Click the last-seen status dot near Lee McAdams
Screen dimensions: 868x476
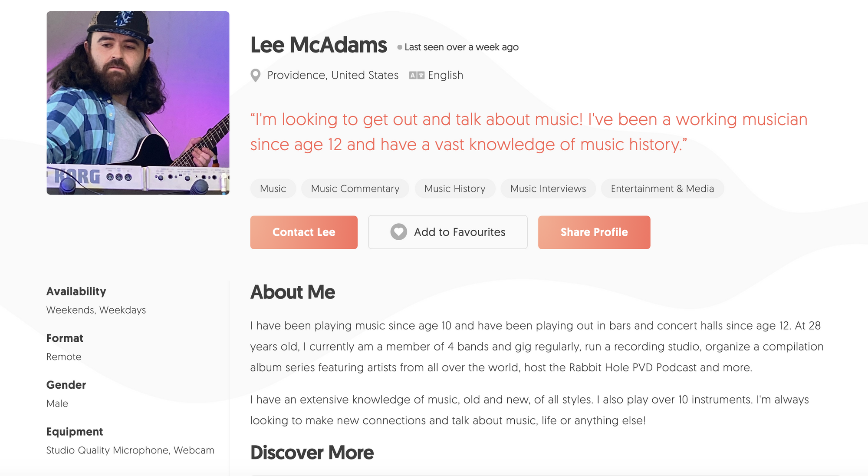pyautogui.click(x=399, y=47)
